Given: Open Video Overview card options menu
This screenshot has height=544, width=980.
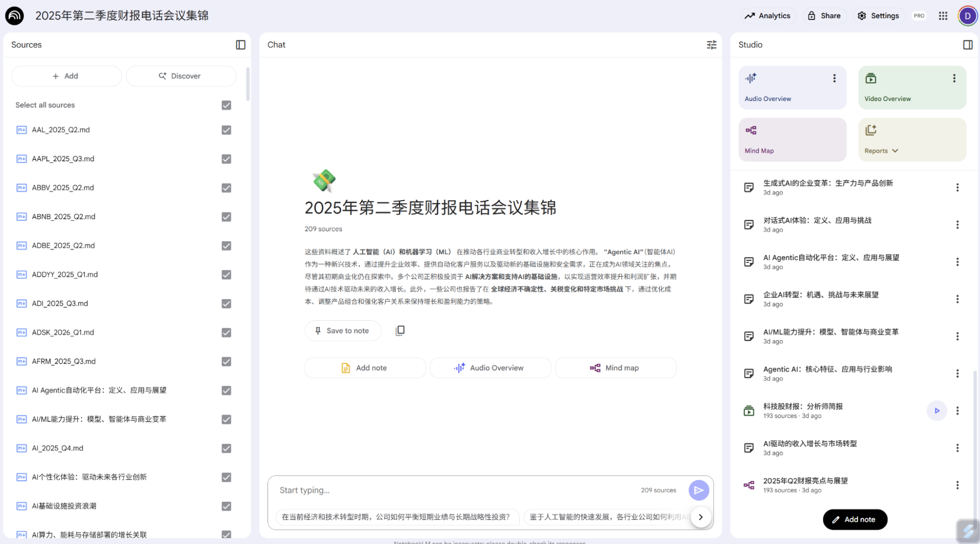Looking at the screenshot, I should tap(954, 78).
